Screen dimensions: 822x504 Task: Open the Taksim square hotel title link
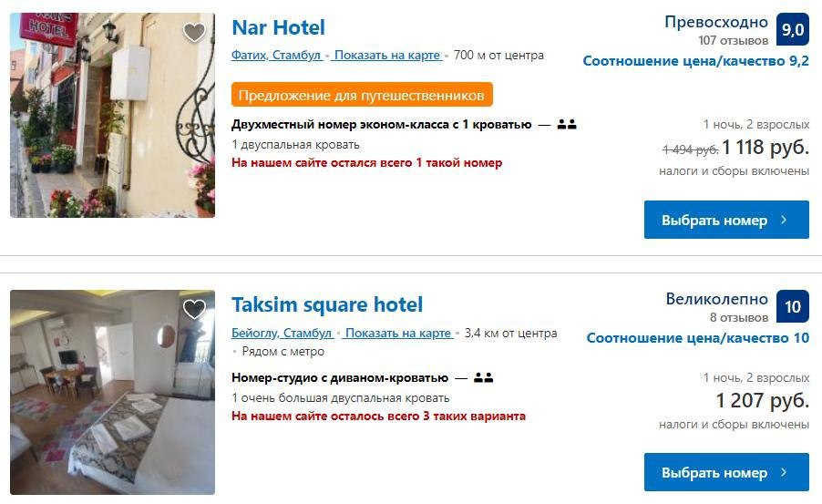click(x=327, y=304)
